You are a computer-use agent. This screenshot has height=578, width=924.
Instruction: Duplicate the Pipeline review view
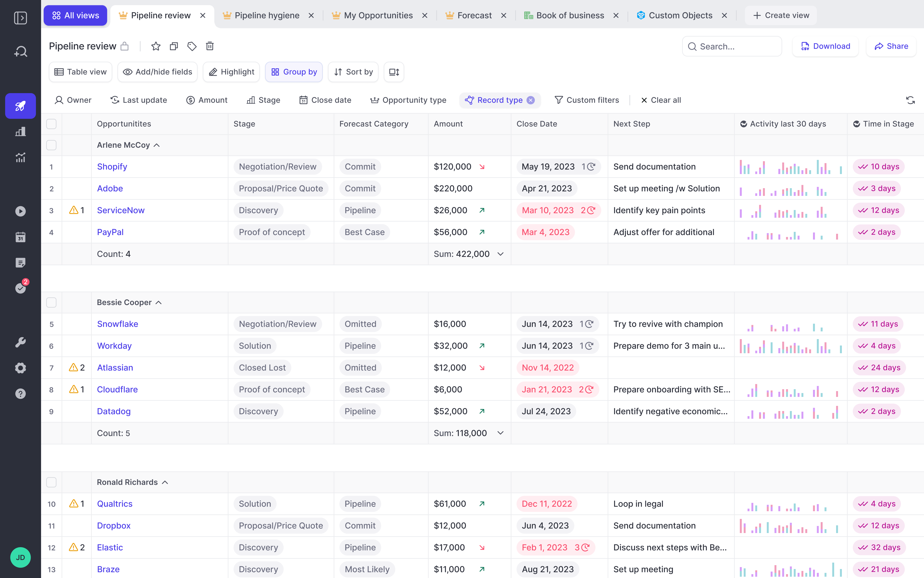174,46
